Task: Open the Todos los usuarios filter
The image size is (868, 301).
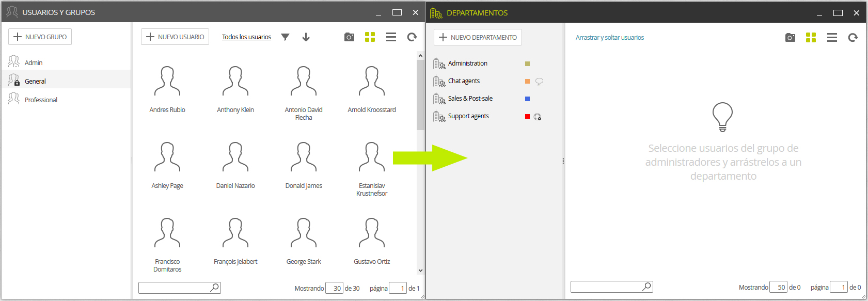Action: [x=246, y=37]
